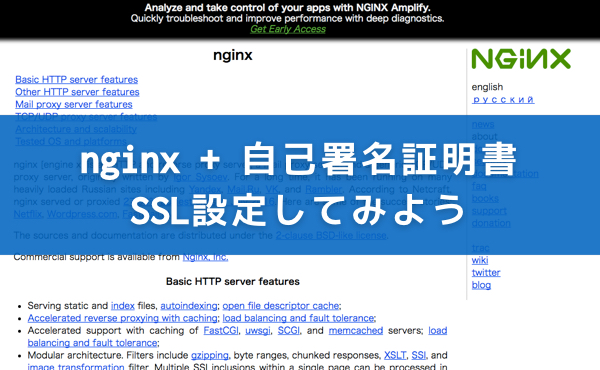600x370 pixels.
Task: Switch language to русский
Action: [503, 99]
